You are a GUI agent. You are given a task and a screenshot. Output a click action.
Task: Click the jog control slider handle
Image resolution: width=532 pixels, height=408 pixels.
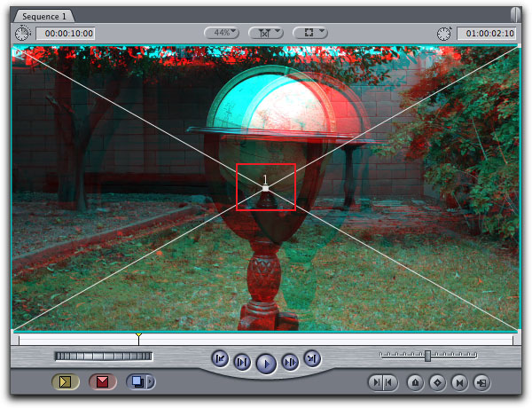(427, 356)
